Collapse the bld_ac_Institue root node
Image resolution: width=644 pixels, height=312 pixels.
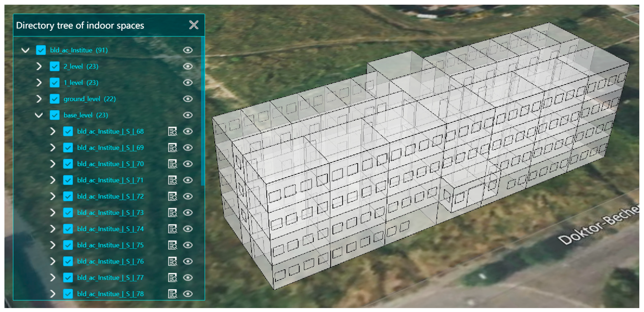tap(25, 50)
